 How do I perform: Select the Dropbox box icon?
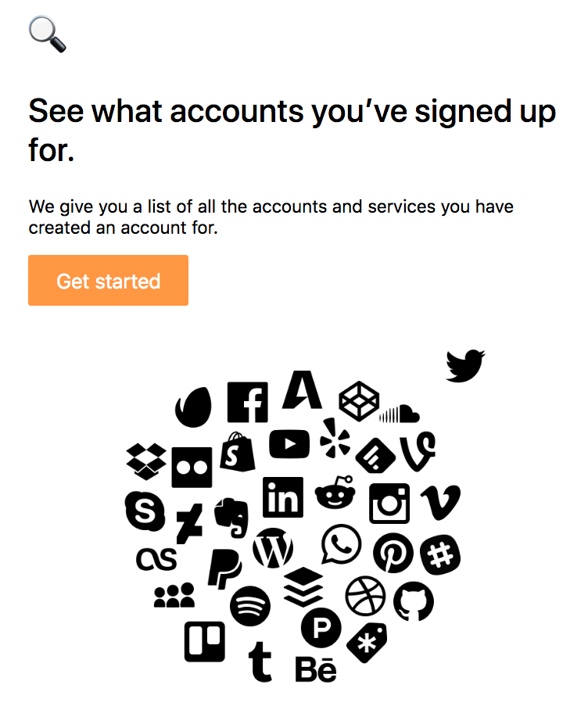point(146,461)
